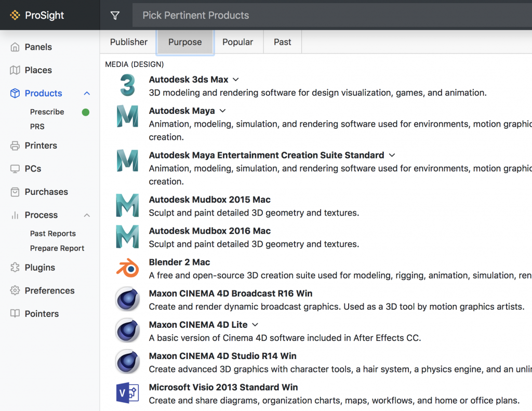Click the Autodesk 3ds Max title text
This screenshot has height=411, width=532.
point(189,79)
